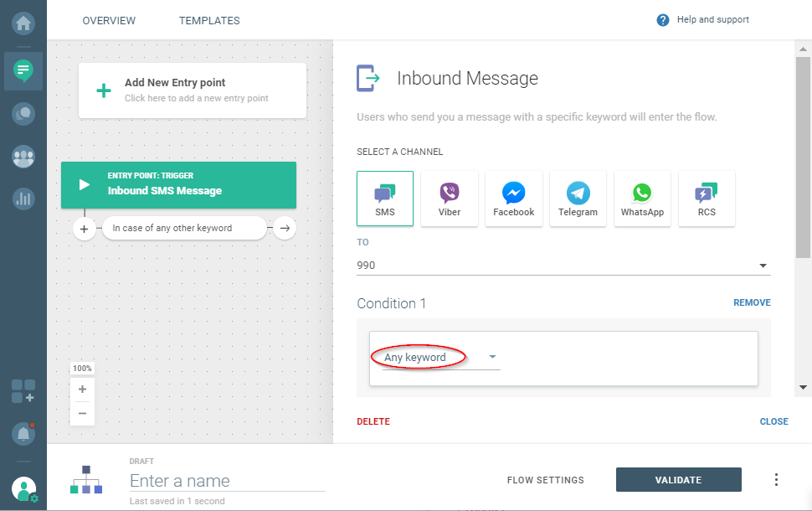
Task: Switch to the OVERVIEW tab
Action: point(109,21)
